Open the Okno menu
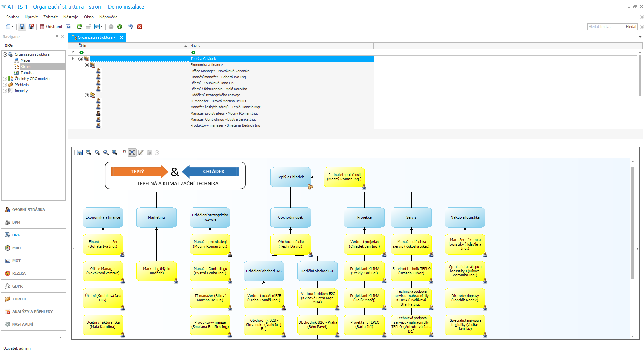 89,17
